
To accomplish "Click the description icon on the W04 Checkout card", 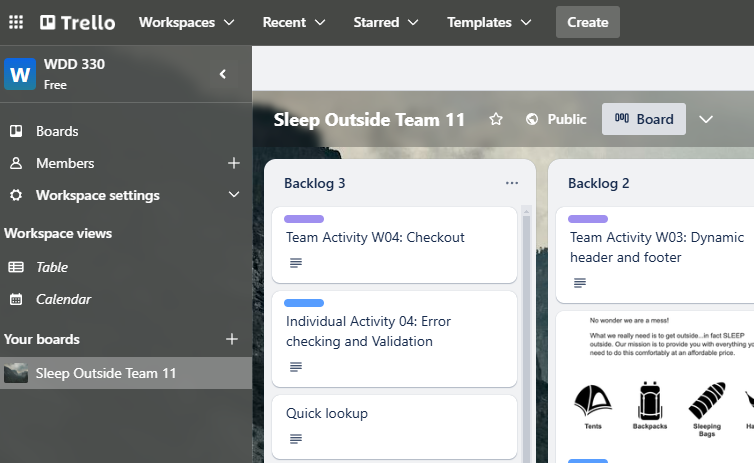I will (296, 263).
